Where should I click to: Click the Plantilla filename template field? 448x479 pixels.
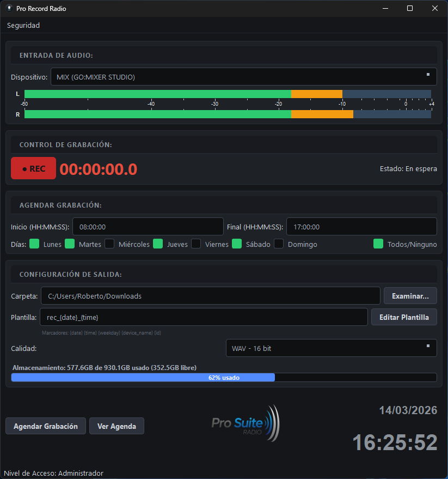pyautogui.click(x=204, y=317)
